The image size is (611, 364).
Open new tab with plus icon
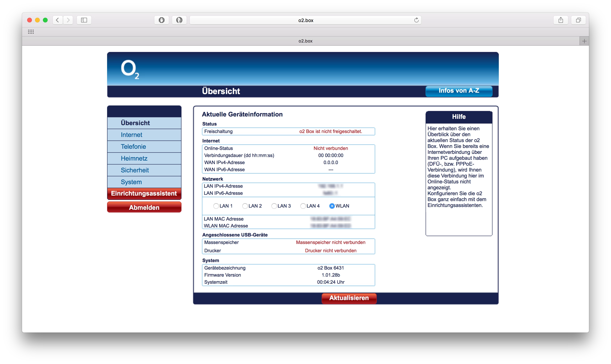click(x=584, y=41)
